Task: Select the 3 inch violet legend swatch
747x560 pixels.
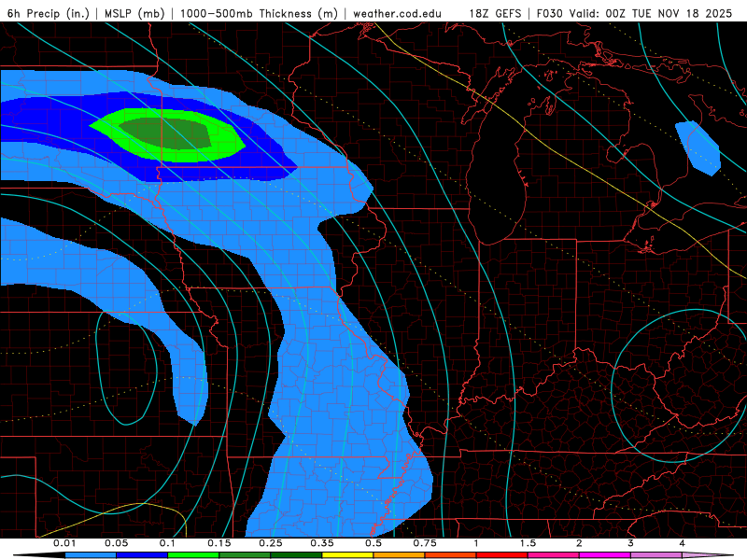Action: click(656, 555)
